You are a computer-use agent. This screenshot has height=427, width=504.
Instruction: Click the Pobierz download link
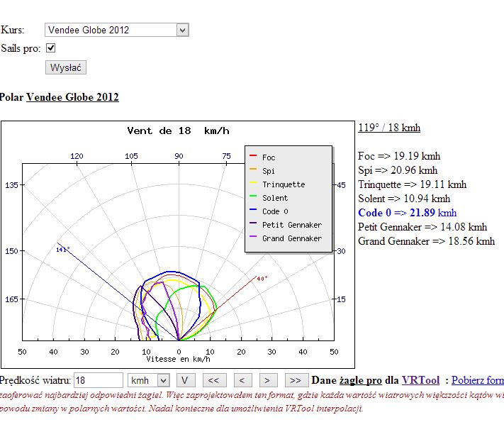477,380
